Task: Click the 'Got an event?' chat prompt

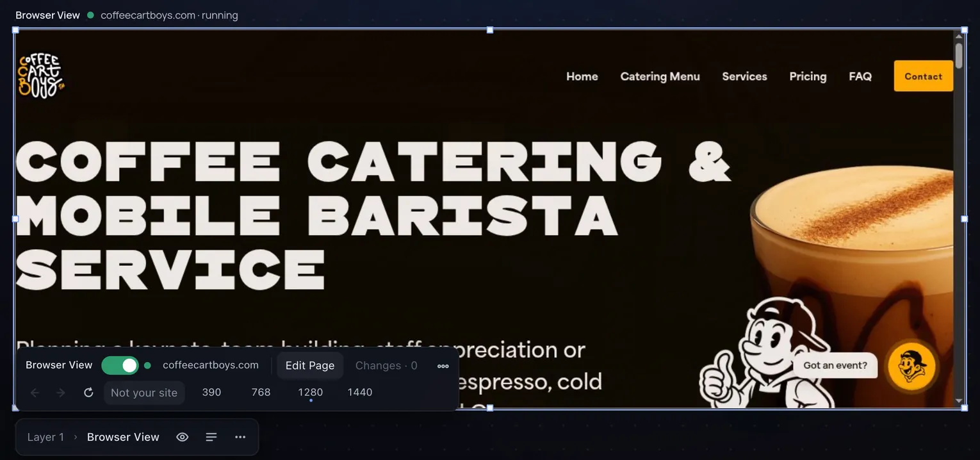Action: pyautogui.click(x=835, y=365)
